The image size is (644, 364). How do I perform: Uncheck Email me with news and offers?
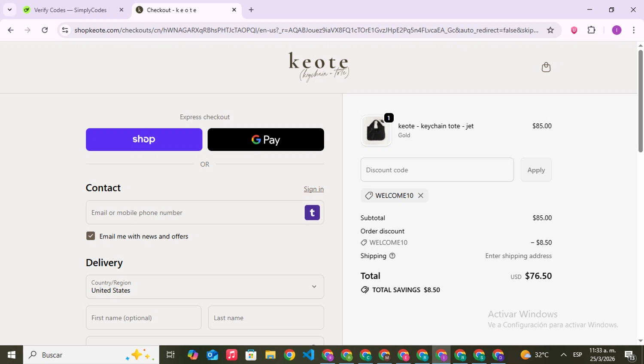91,236
